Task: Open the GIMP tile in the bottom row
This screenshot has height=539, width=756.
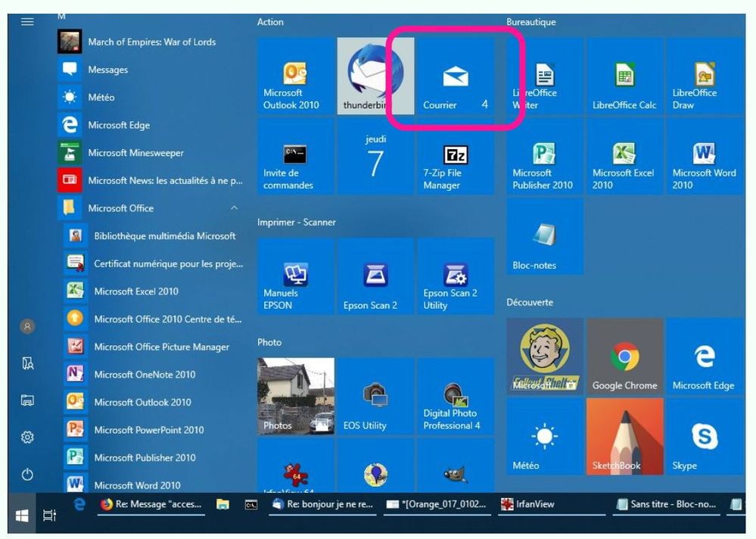Action: coord(456,466)
